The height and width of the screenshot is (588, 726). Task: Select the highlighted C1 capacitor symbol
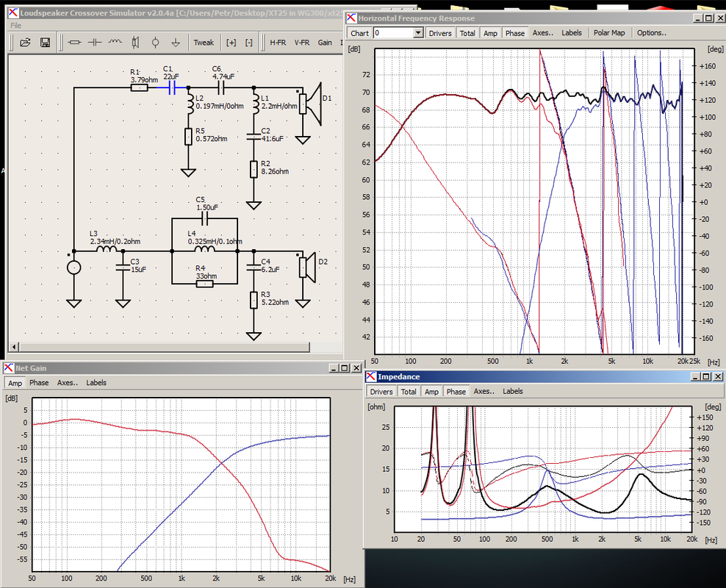(172, 87)
